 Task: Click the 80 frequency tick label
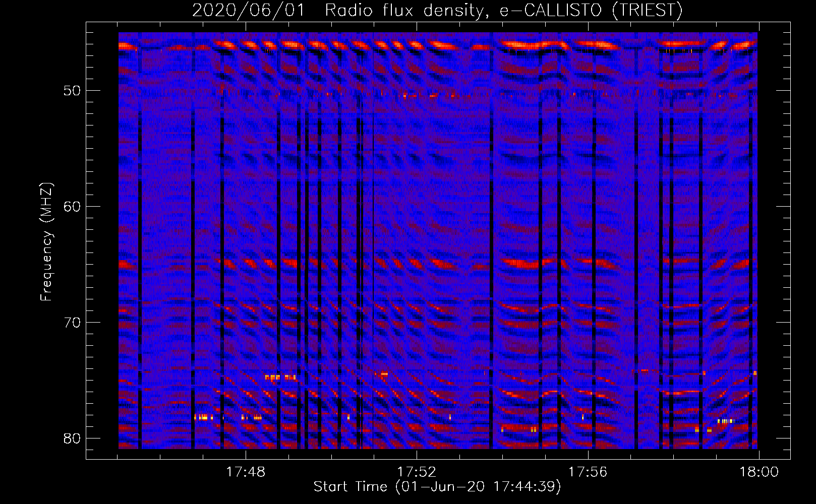[x=73, y=438]
